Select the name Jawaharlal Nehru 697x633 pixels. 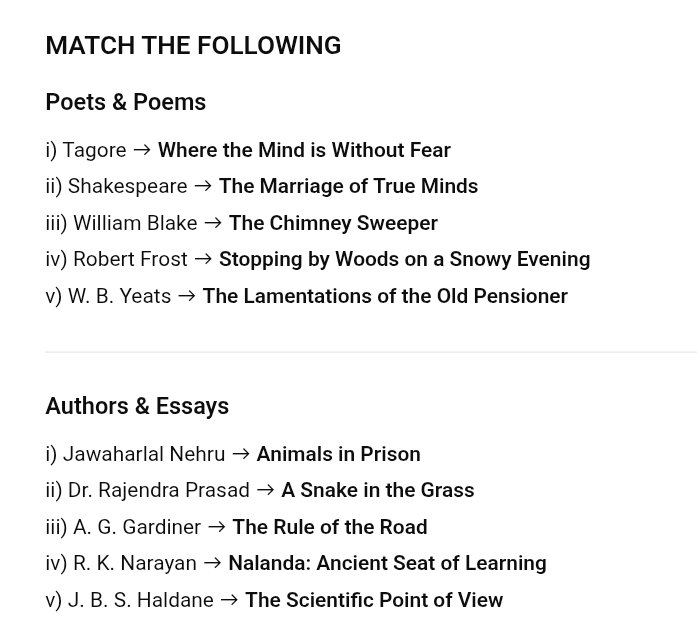144,454
